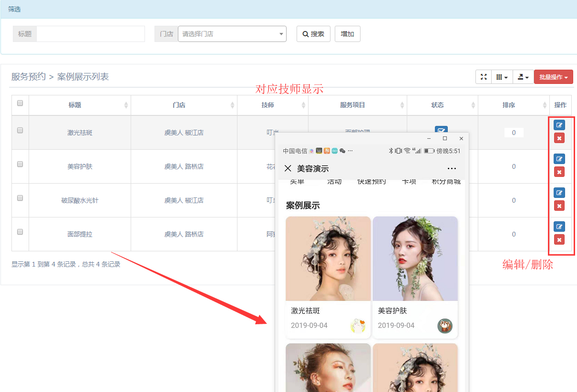Screen dimensions: 577x392
Task: Click 美容护肤 card title in preview
Action: click(x=392, y=310)
